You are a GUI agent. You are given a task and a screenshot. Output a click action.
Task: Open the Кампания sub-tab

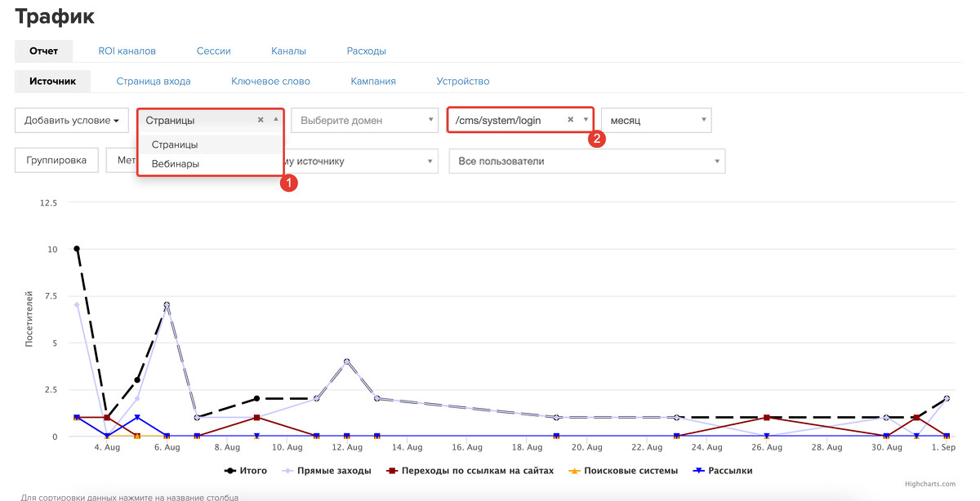[x=373, y=81]
